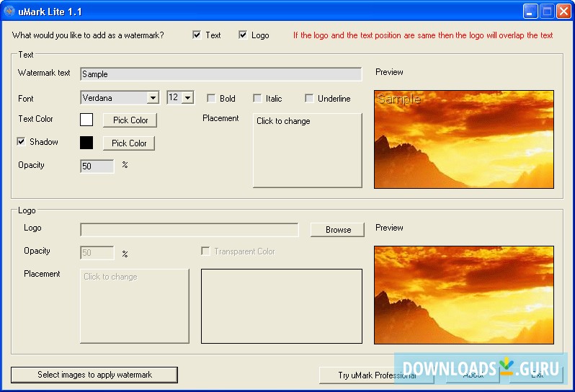Click the uMark app icon in title bar
The width and height of the screenshot is (575, 392).
click(x=9, y=12)
